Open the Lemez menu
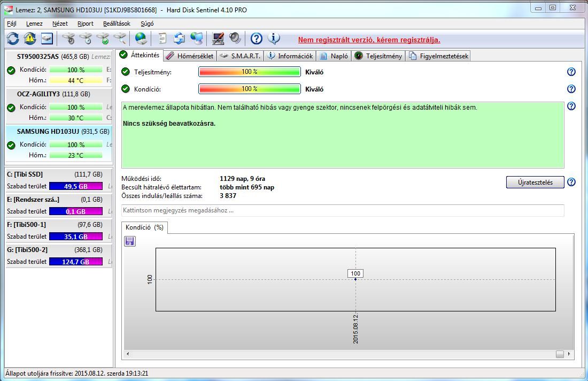This screenshot has width=588, height=381. point(34,24)
